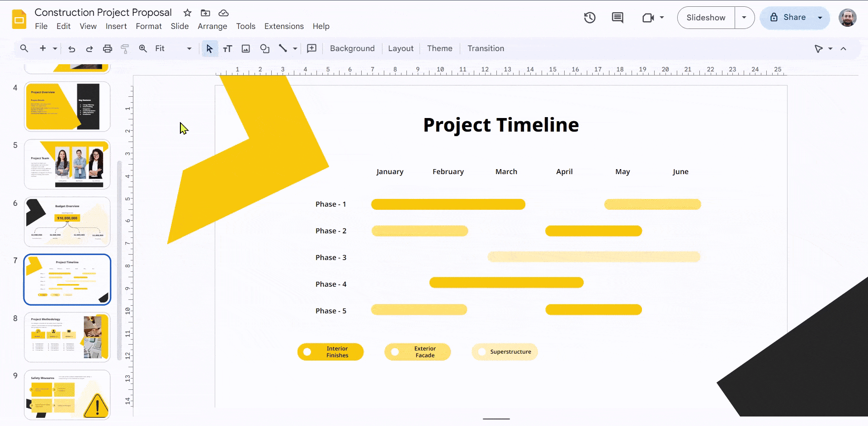The image size is (868, 426).
Task: Click the Print icon
Action: [x=107, y=48]
